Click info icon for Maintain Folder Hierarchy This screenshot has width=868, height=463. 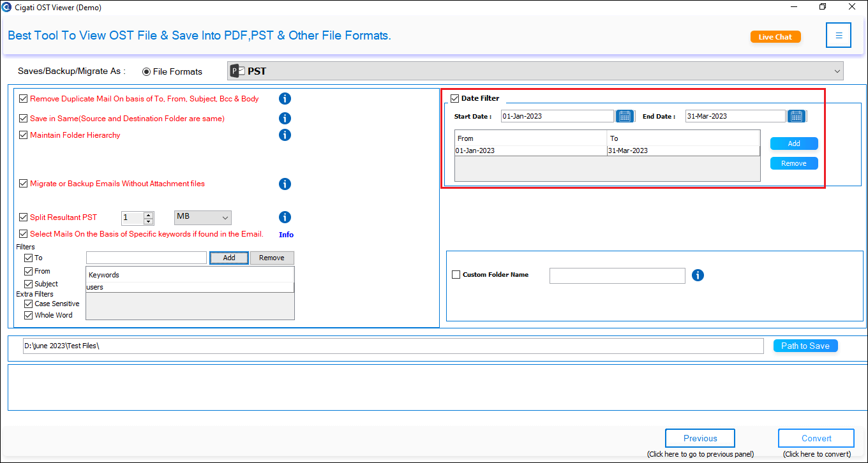(x=285, y=135)
